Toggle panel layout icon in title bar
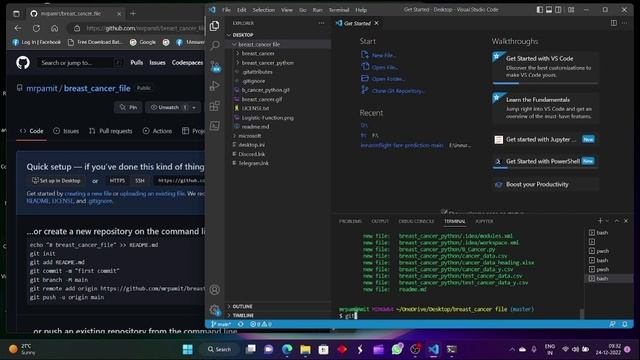The height and width of the screenshot is (360, 640). click(549, 10)
